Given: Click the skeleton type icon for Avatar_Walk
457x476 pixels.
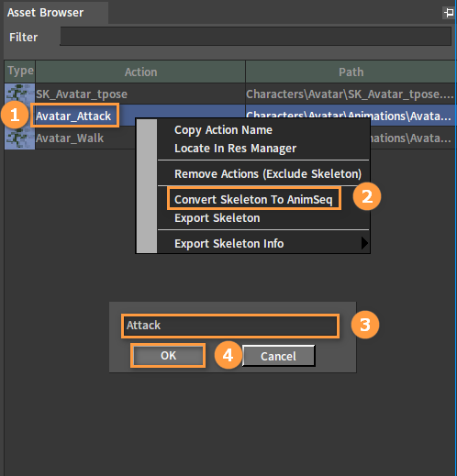Looking at the screenshot, I should 19,138.
